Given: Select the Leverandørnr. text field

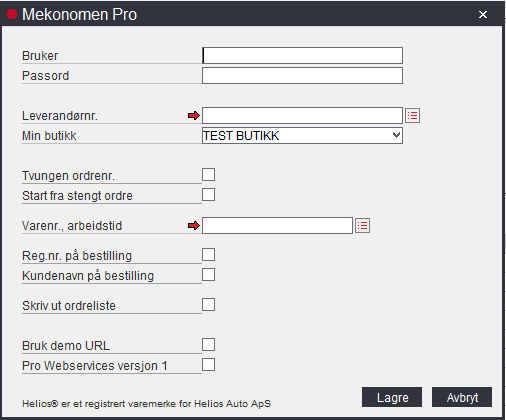Looking at the screenshot, I should [x=302, y=116].
